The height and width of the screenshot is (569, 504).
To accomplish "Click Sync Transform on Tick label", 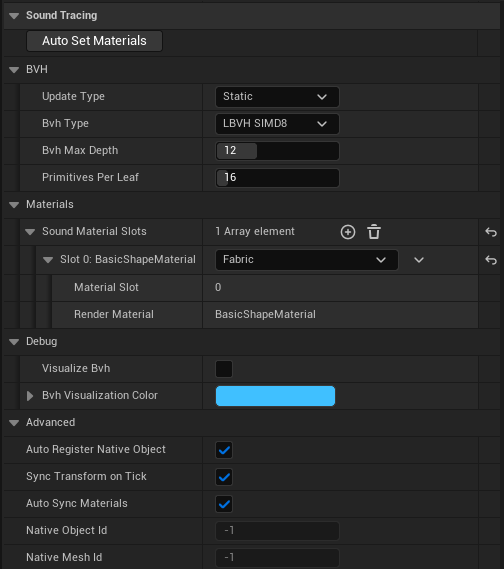I will pos(86,476).
